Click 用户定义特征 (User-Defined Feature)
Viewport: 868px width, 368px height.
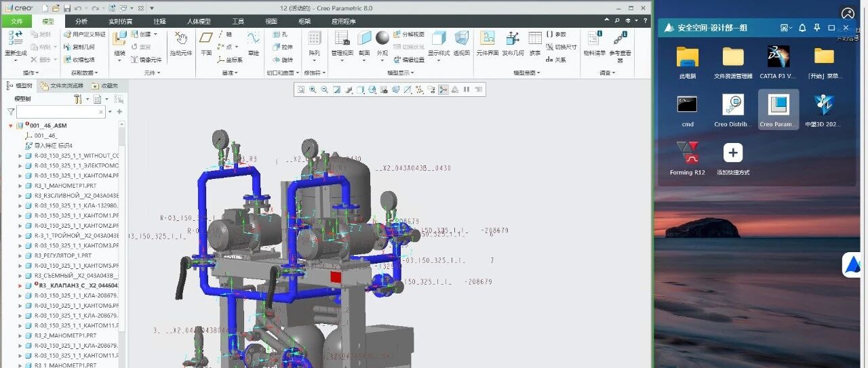[x=85, y=34]
